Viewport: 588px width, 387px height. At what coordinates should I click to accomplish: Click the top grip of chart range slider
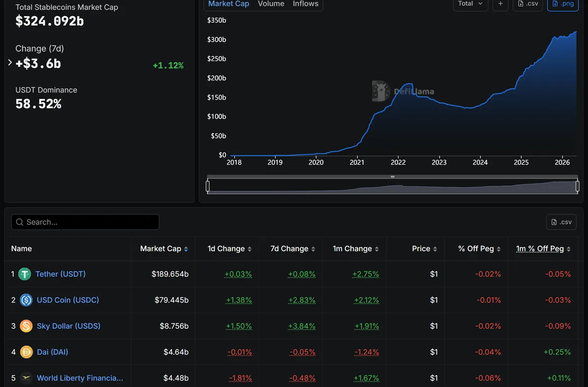tap(392, 177)
